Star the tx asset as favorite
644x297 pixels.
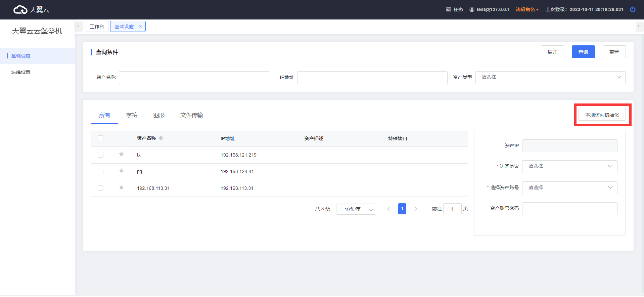pos(121,154)
